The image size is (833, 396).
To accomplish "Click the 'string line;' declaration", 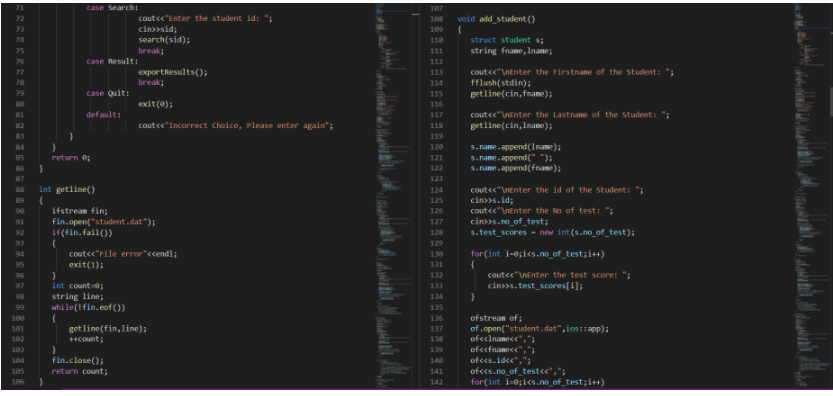I will (77, 297).
